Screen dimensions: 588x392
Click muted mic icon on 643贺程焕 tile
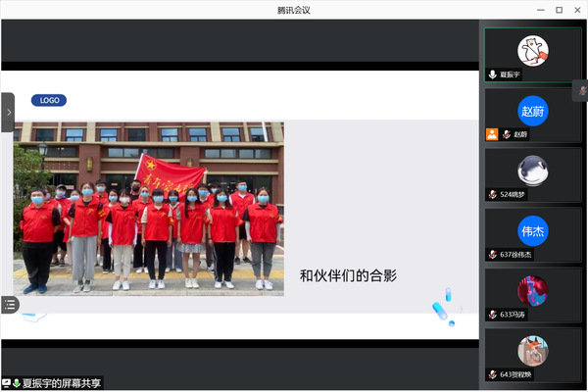[493, 374]
